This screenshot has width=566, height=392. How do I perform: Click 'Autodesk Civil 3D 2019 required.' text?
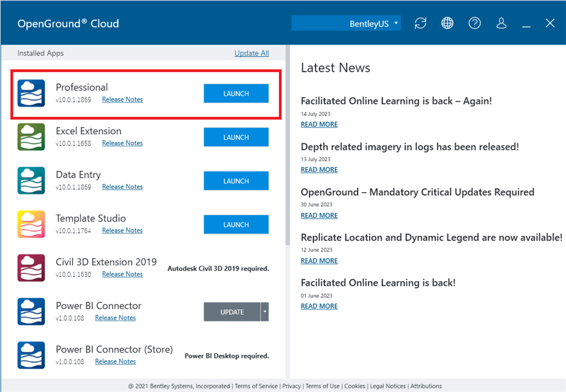[218, 269]
